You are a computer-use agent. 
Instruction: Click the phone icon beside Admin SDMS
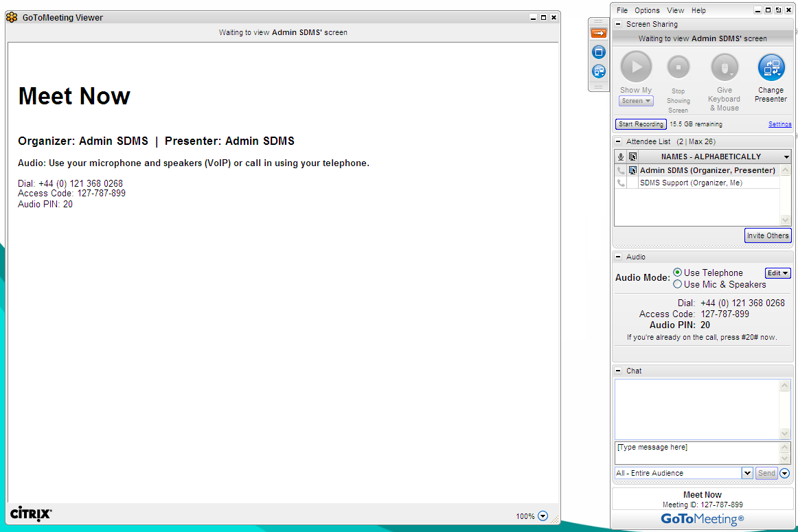[621, 170]
